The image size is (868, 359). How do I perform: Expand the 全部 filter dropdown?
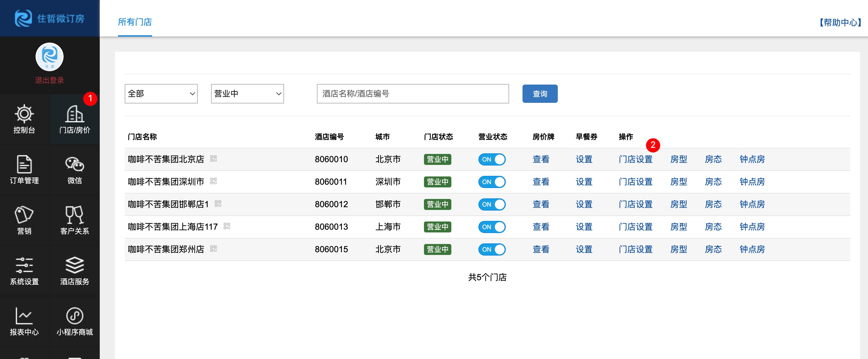(161, 94)
